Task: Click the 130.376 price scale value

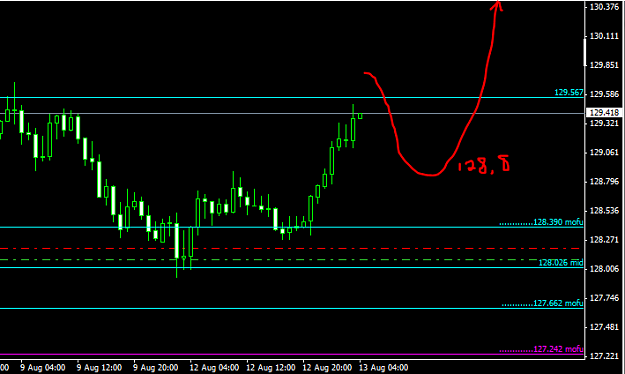Action: 604,7
